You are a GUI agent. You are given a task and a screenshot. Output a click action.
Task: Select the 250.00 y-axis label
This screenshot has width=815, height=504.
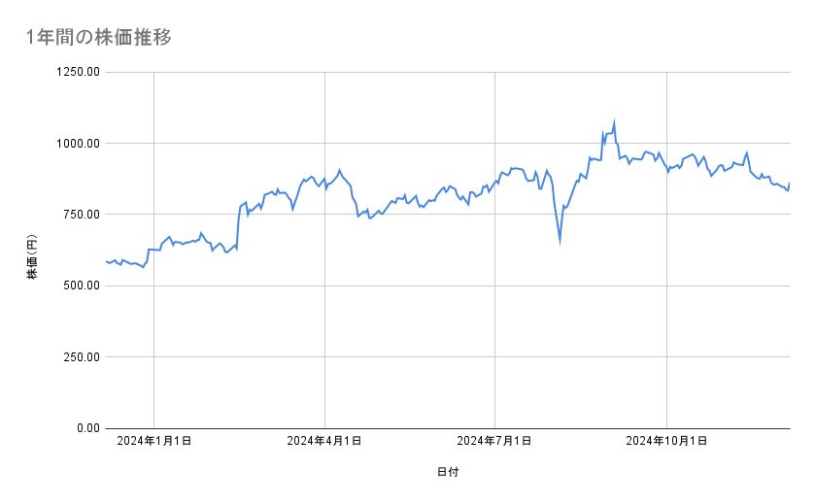82,356
